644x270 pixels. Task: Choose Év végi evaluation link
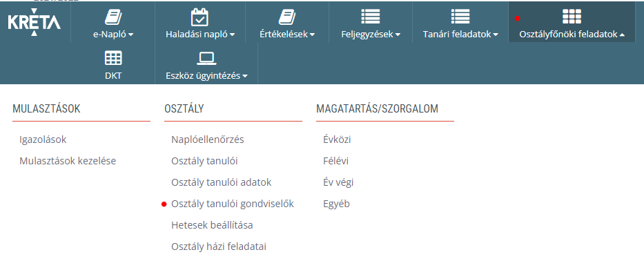(338, 182)
